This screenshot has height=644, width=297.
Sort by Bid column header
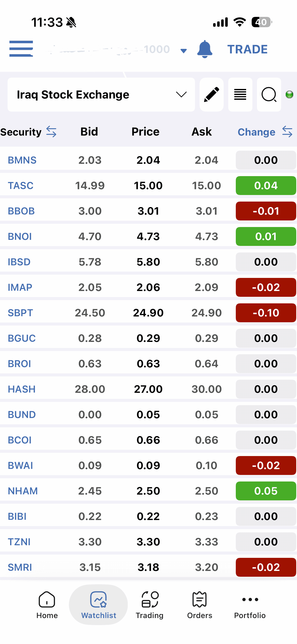click(89, 132)
